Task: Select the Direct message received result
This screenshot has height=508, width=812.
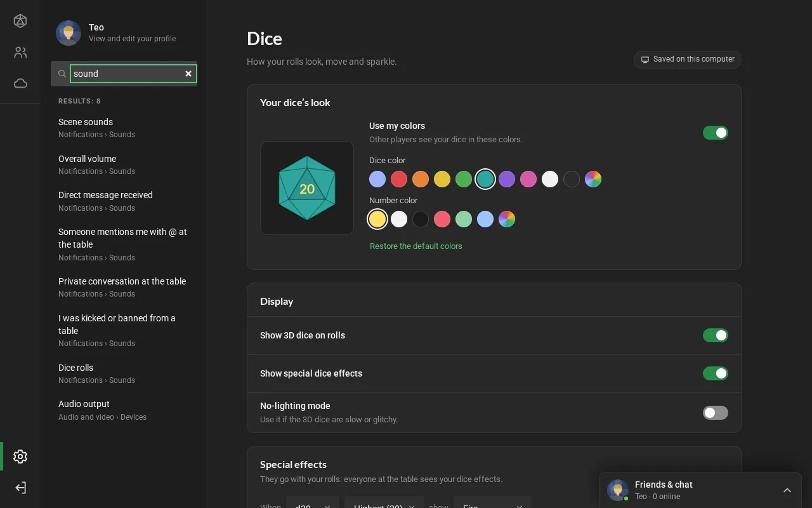Action: [x=124, y=201]
